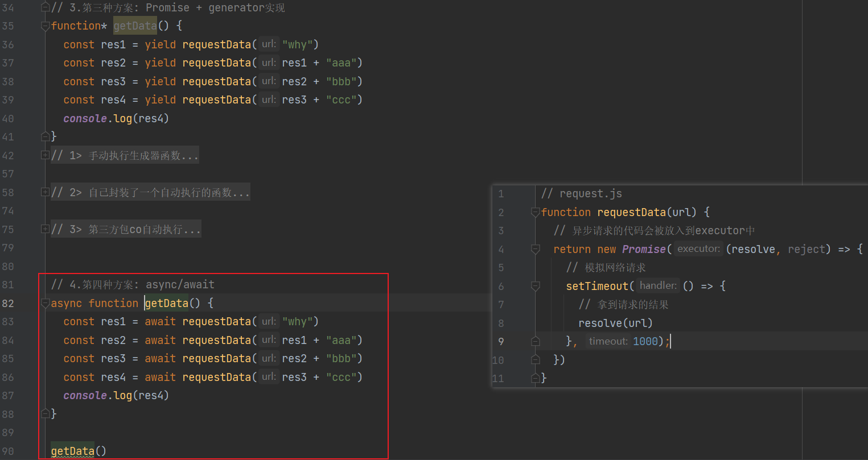Collapse async function getData at line 82
Viewport: 868px width, 460px height.
[46, 304]
